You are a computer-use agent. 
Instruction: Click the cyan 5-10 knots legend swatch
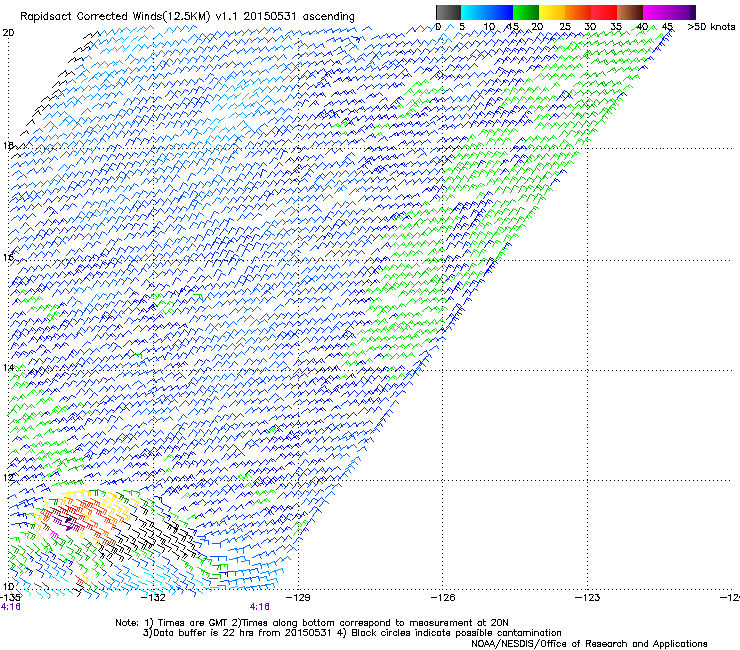point(474,12)
